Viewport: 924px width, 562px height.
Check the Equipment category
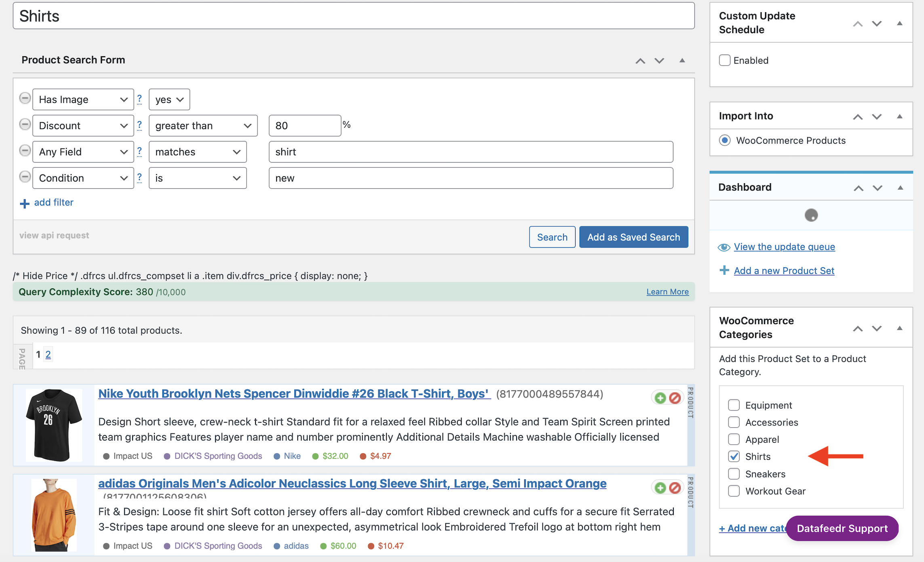tap(734, 405)
